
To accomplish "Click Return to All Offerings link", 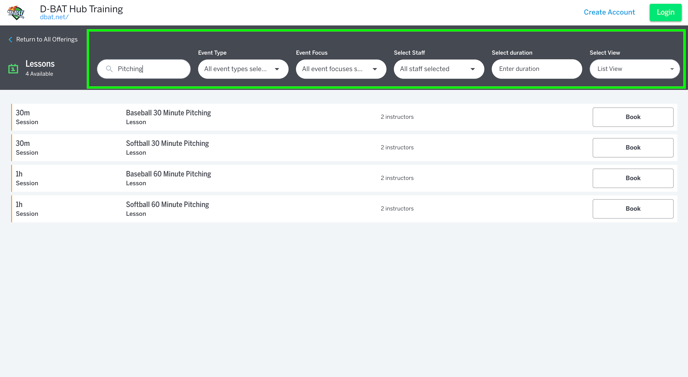I will click(47, 39).
